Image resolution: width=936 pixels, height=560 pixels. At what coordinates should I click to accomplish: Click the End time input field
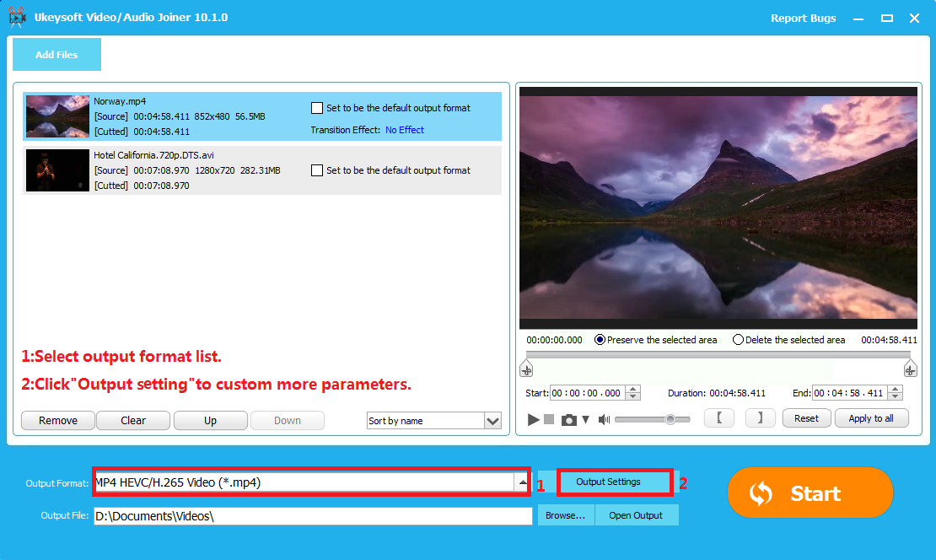(849, 393)
